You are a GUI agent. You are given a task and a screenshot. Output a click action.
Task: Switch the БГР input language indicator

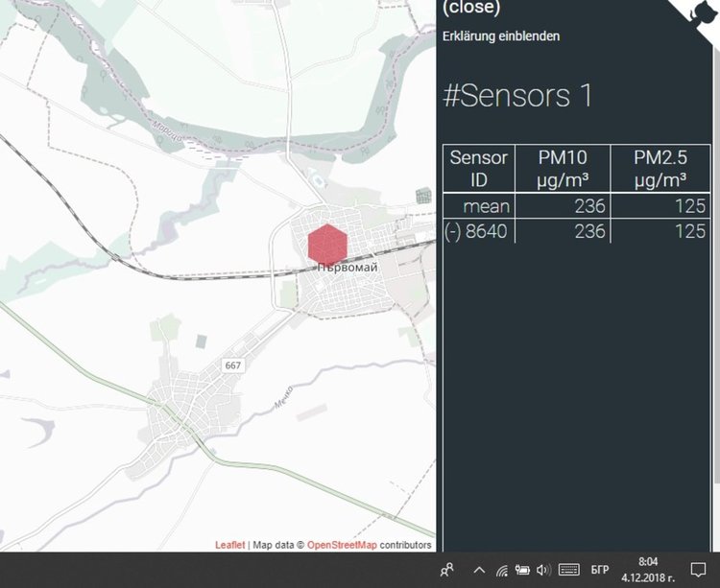click(600, 570)
